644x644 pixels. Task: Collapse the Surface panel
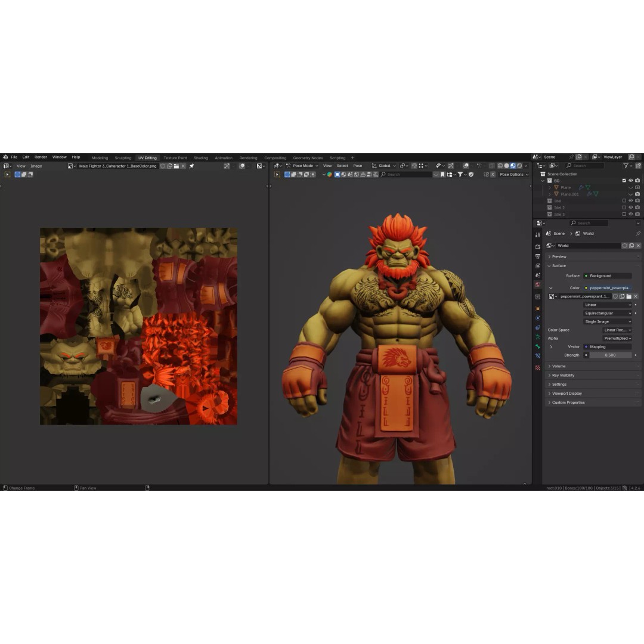click(593, 266)
